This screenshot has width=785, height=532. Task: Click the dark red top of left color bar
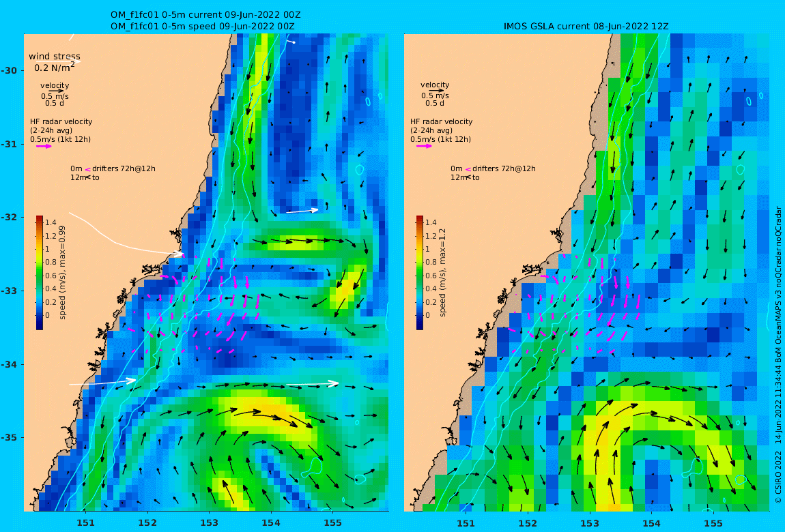(40, 218)
